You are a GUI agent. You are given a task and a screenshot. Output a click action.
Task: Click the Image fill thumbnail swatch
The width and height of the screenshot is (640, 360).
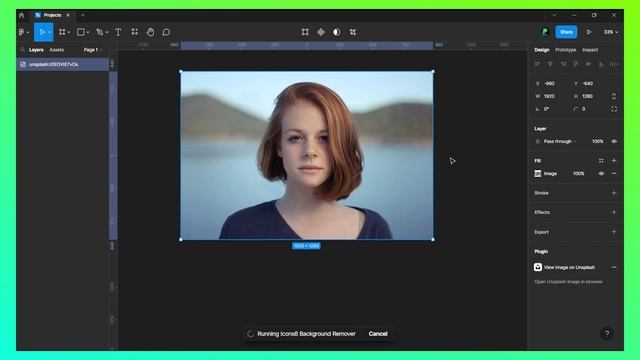pyautogui.click(x=538, y=173)
